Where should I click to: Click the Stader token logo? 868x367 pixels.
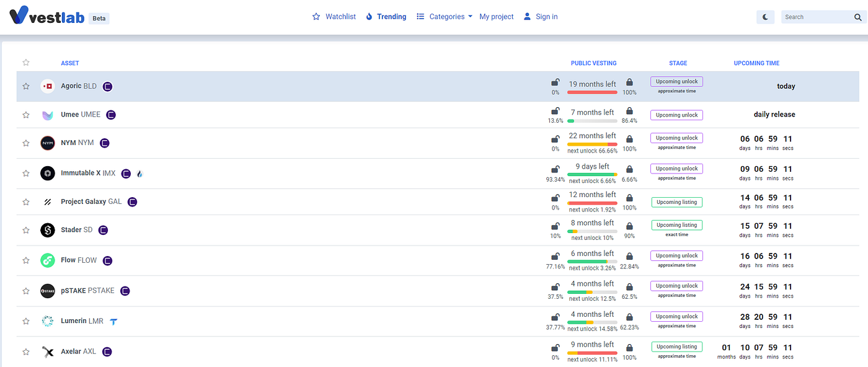48,230
